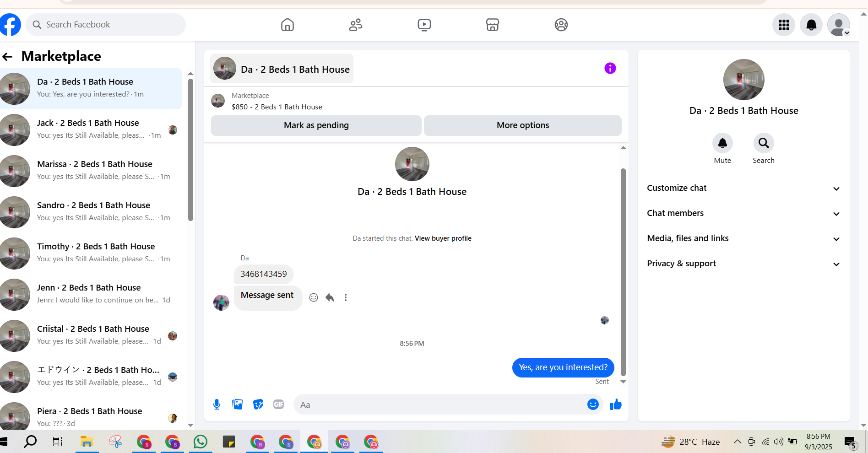This screenshot has height=453, width=868.
Task: Open the conversation information icon
Action: pos(610,68)
